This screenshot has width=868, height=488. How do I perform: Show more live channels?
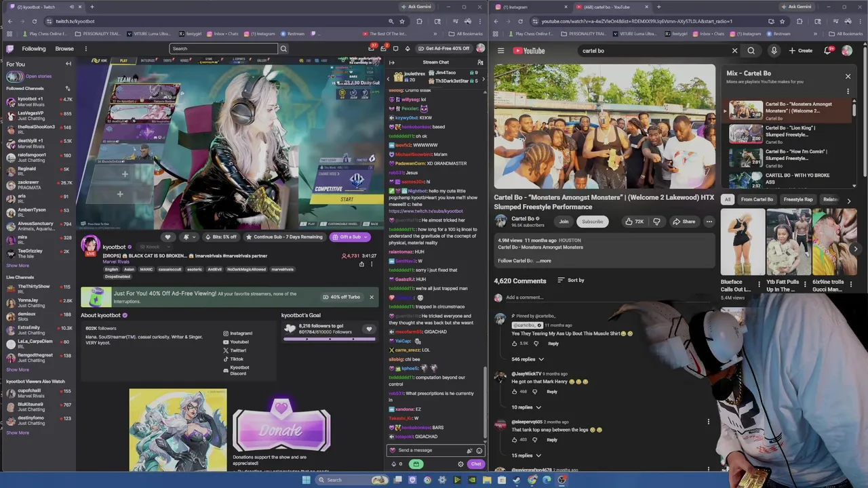(x=18, y=370)
